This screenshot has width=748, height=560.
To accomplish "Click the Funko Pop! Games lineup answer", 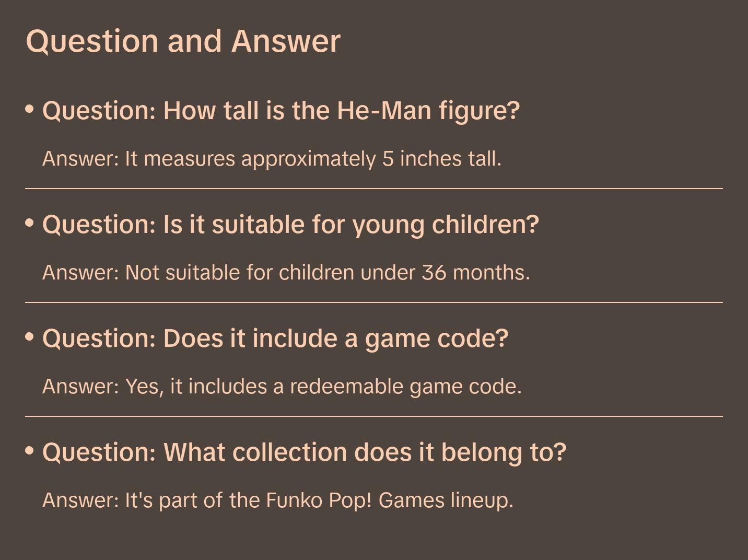I will coord(277,500).
